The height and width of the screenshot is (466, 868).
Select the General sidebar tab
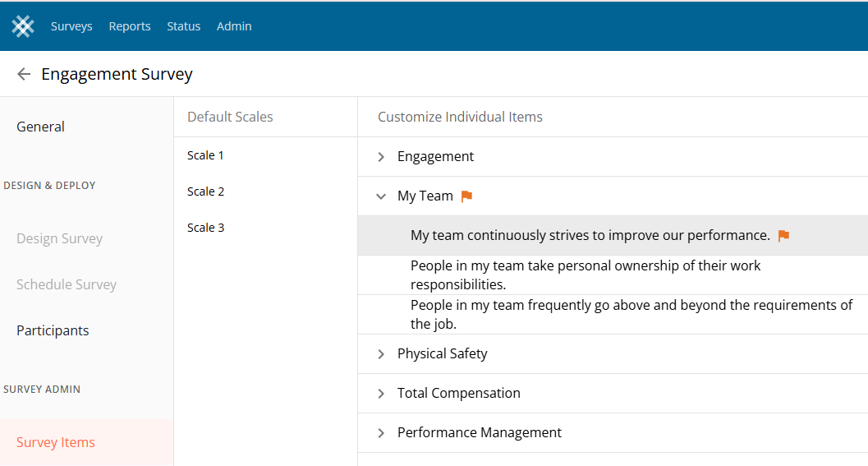pos(40,127)
